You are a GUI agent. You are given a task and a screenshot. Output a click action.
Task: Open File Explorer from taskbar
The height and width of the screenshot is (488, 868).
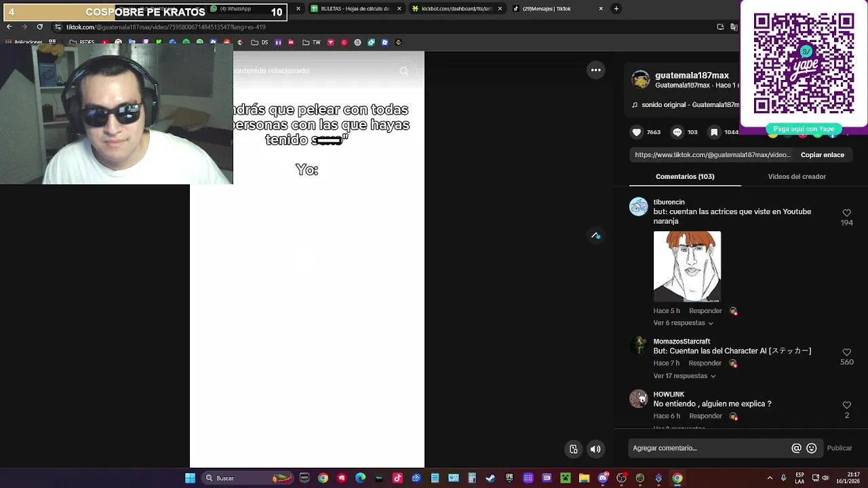click(584, 479)
